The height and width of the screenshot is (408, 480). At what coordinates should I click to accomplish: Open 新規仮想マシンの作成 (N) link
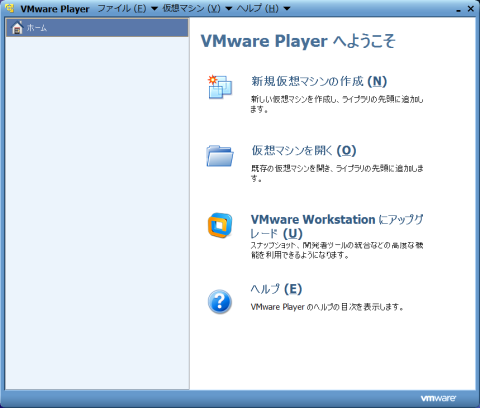pyautogui.click(x=319, y=81)
